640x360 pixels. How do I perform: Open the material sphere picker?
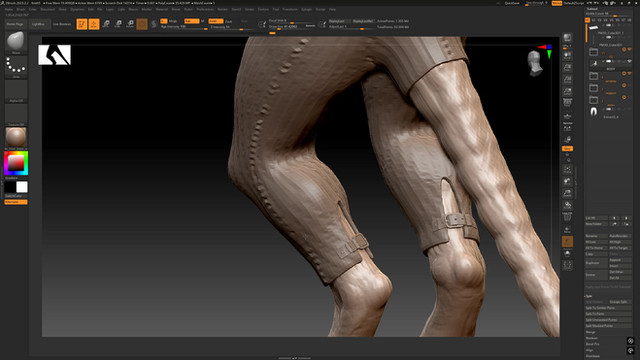pos(16,138)
